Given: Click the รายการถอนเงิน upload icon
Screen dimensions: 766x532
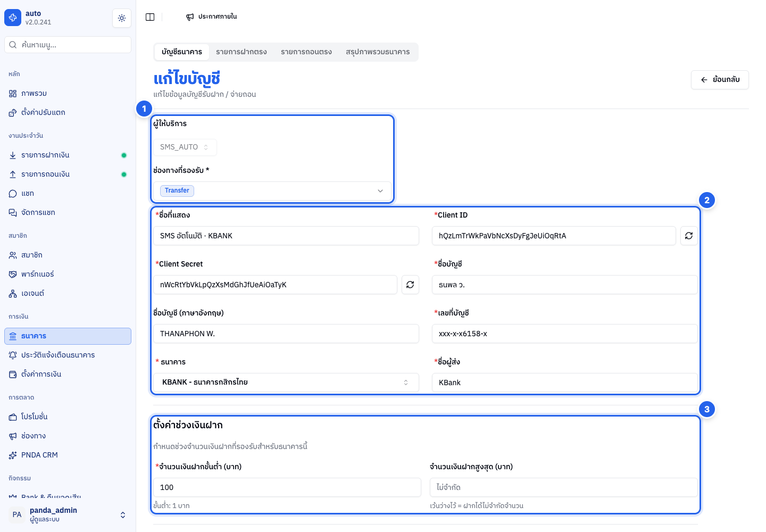Looking at the screenshot, I should [x=13, y=174].
